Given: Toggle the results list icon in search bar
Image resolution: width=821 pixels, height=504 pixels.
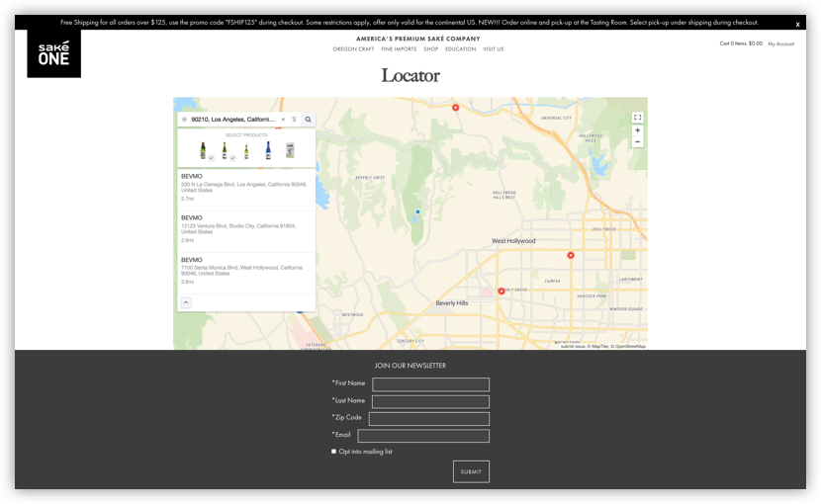Looking at the screenshot, I should click(x=294, y=120).
